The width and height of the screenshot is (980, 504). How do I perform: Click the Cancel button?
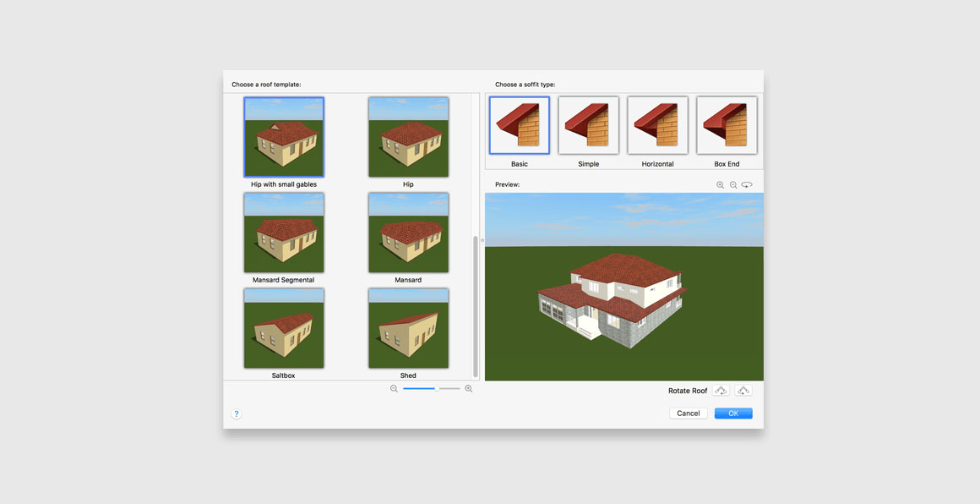point(689,414)
